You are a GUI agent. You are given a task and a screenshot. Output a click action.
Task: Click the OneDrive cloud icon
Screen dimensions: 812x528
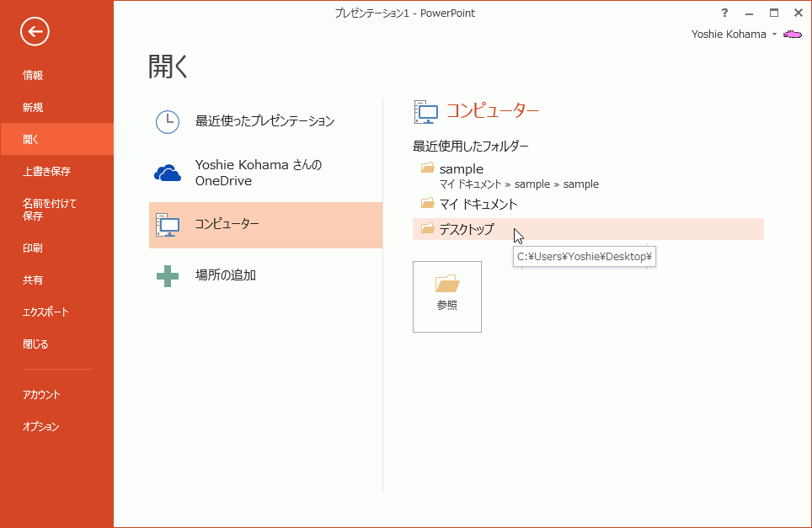(x=168, y=173)
